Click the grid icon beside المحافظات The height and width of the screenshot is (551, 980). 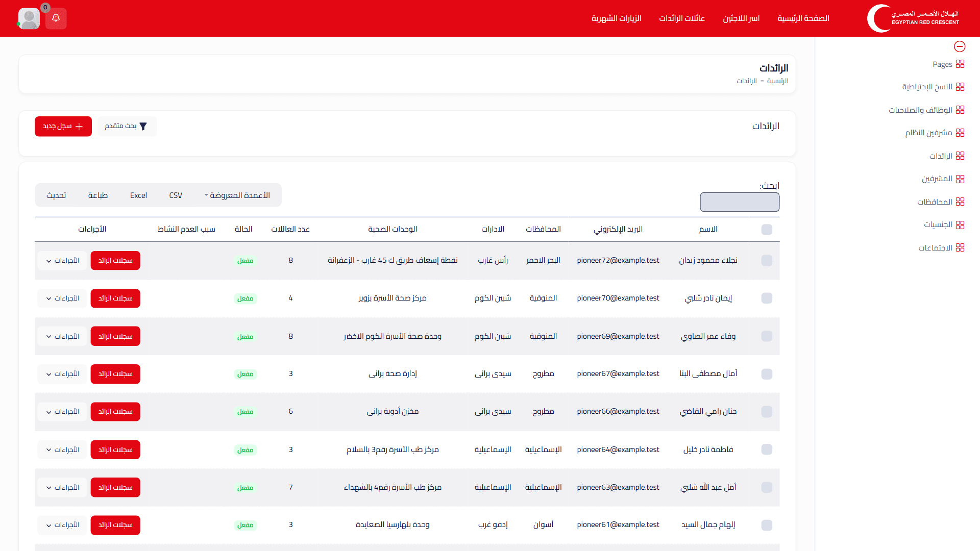coord(960,202)
